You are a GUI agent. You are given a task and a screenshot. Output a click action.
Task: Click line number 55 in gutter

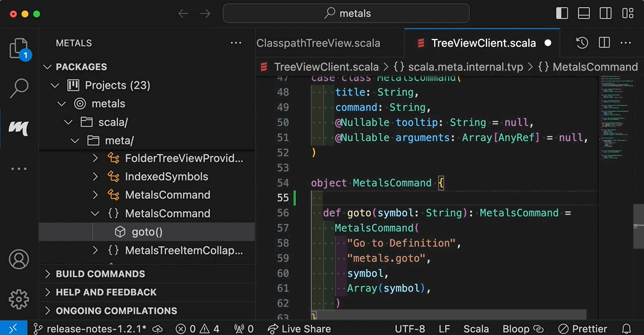[x=282, y=198]
